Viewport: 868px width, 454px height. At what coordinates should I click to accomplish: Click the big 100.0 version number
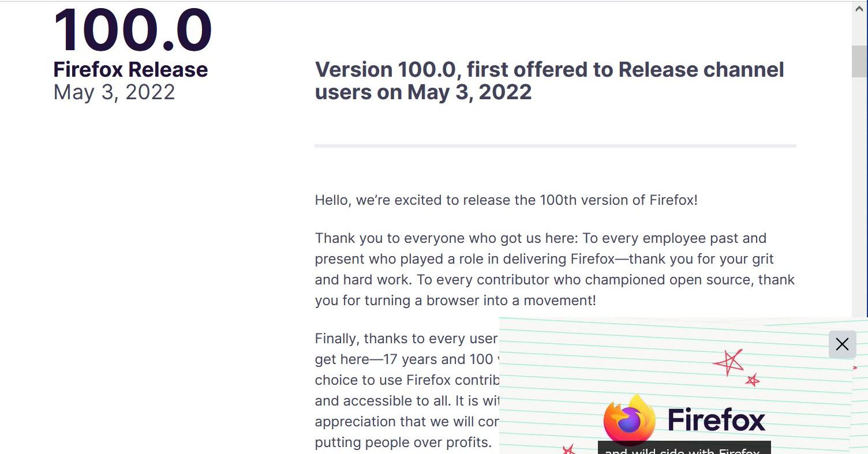point(133,30)
